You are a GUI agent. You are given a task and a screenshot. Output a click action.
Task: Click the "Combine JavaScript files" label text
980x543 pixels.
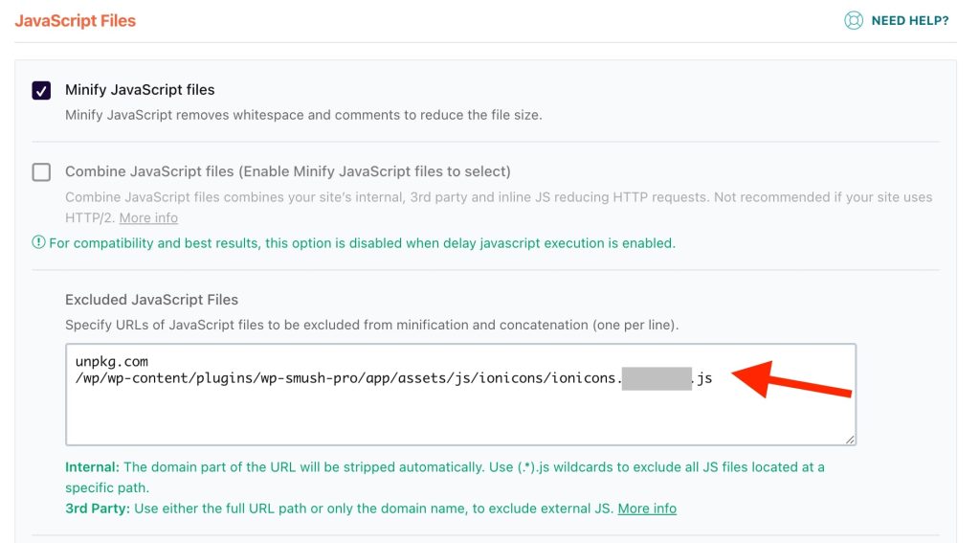(287, 172)
